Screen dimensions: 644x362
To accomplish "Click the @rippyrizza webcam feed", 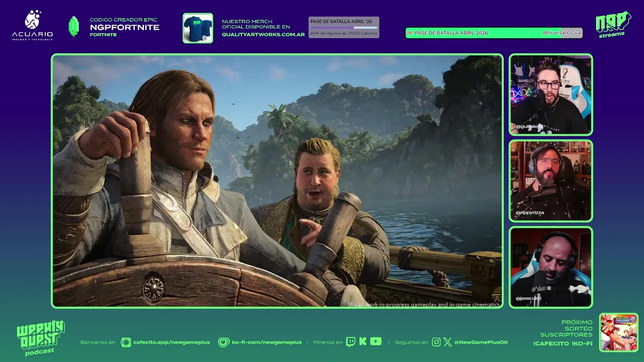I will coord(551,181).
